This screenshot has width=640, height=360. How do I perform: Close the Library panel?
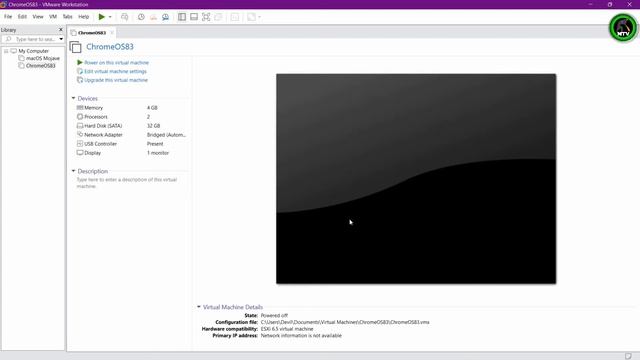[x=61, y=30]
